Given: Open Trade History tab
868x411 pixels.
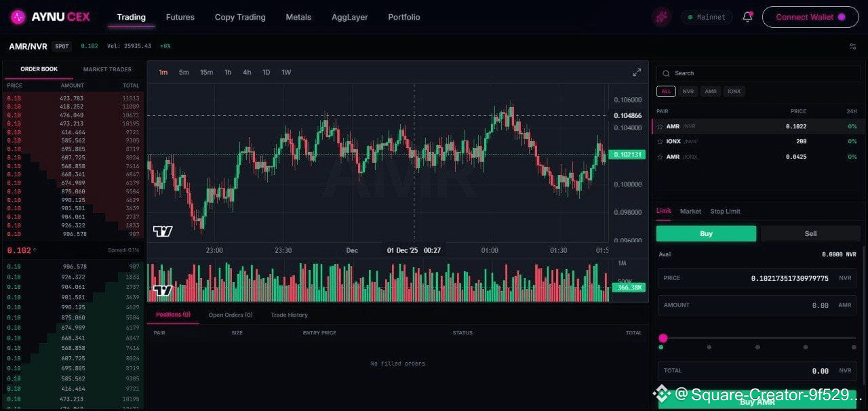Looking at the screenshot, I should click(289, 315).
